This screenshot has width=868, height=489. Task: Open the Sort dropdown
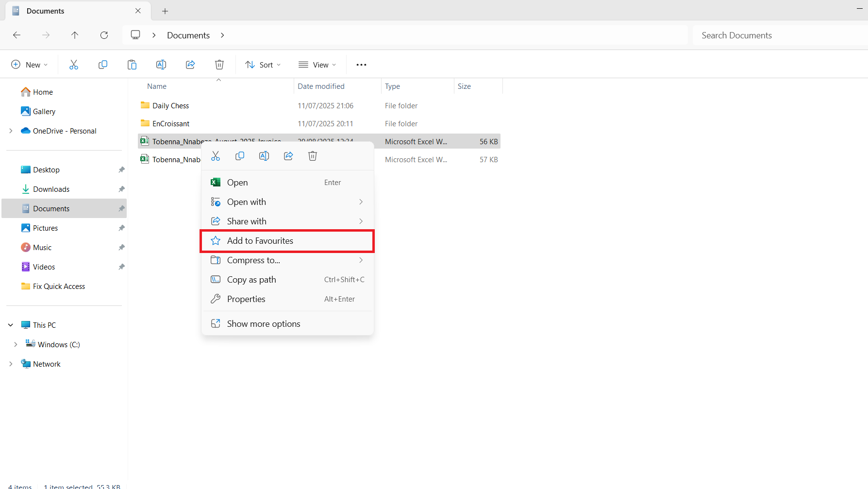tap(263, 64)
